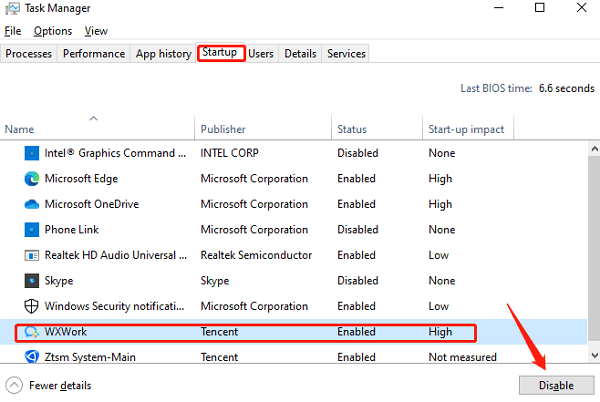Image resolution: width=600 pixels, height=402 pixels.
Task: Select the Phone Link icon
Action: click(30, 230)
